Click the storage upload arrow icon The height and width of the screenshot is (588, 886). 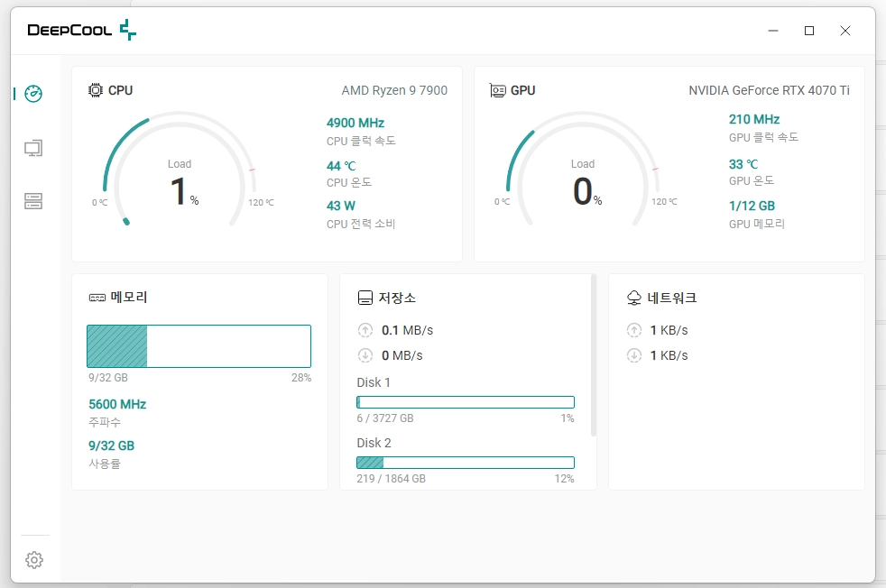pyautogui.click(x=365, y=330)
